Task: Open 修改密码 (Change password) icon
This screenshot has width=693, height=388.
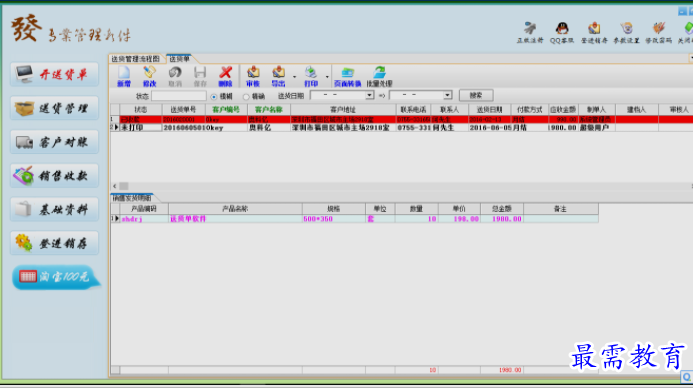Action: point(659,33)
